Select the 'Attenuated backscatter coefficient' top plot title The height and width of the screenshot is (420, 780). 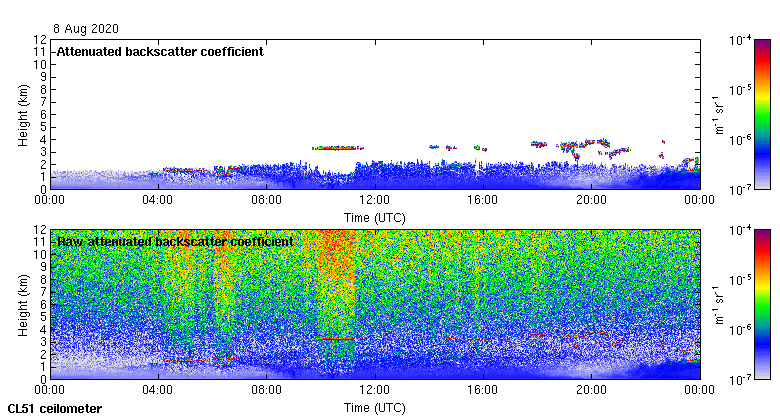click(160, 52)
